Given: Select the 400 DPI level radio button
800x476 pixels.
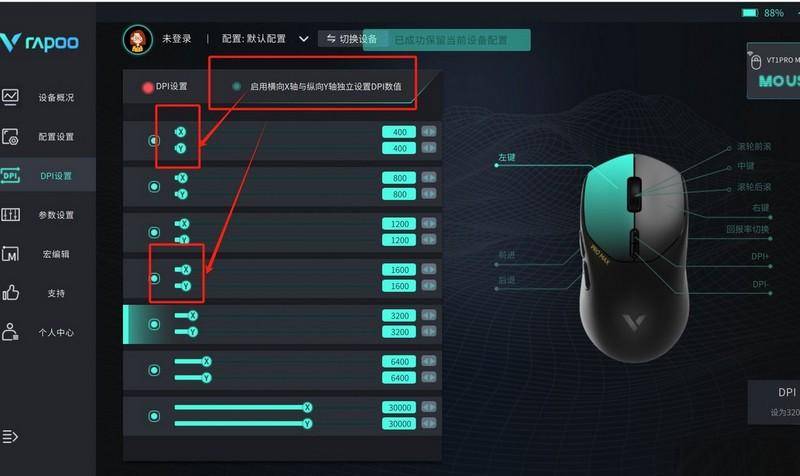Looking at the screenshot, I should pos(154,140).
